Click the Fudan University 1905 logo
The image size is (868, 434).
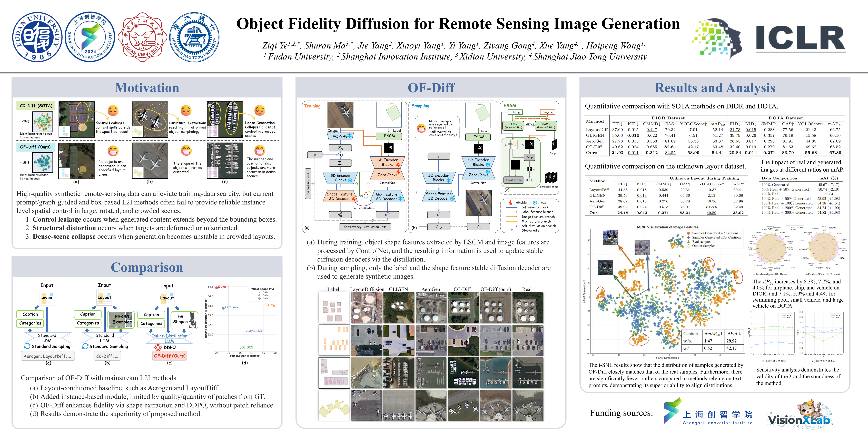click(x=37, y=37)
